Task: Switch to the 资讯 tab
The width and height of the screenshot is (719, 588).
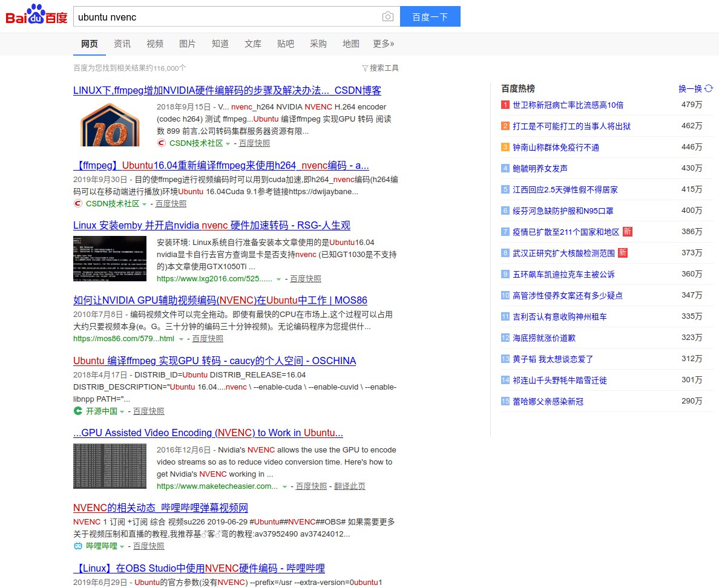Action: [x=122, y=44]
